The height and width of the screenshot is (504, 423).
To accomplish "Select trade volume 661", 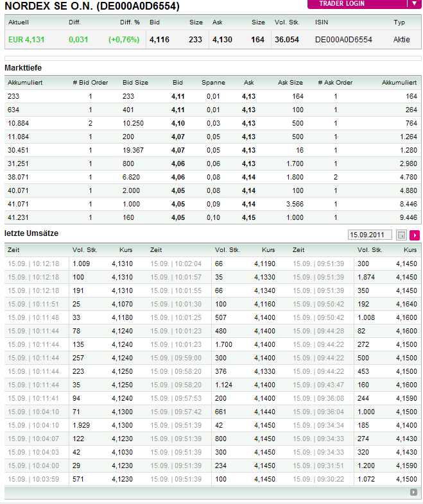I will click(221, 412).
